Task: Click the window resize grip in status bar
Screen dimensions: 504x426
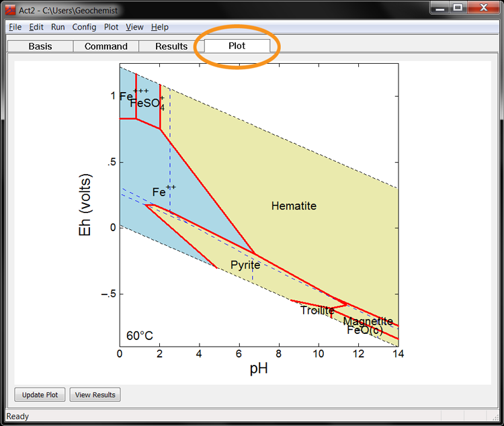Action: [x=495, y=417]
